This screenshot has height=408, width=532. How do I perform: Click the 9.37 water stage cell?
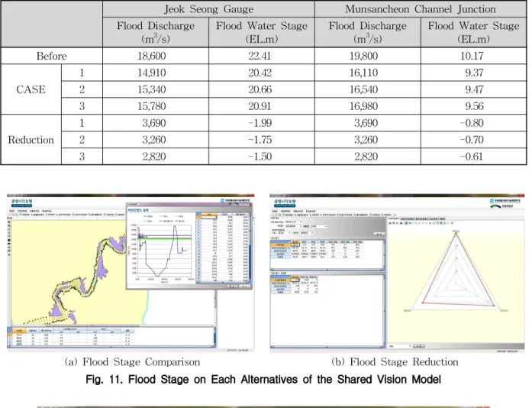[x=474, y=73]
